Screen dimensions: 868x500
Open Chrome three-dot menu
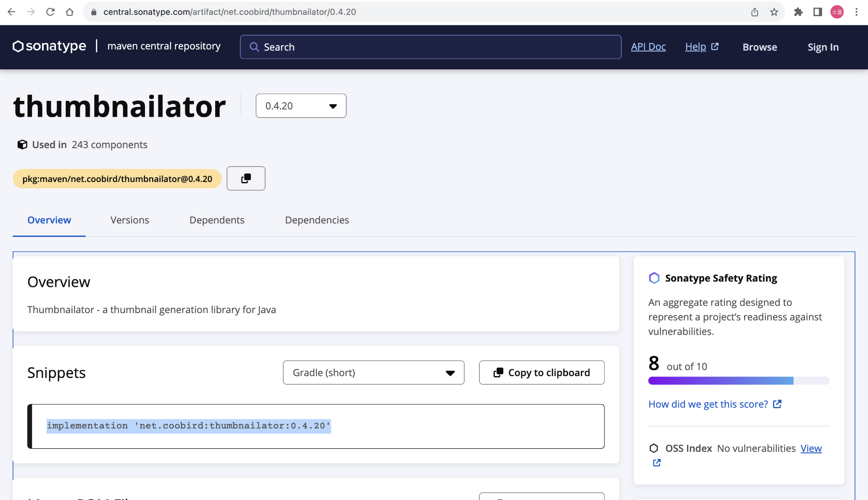click(856, 12)
